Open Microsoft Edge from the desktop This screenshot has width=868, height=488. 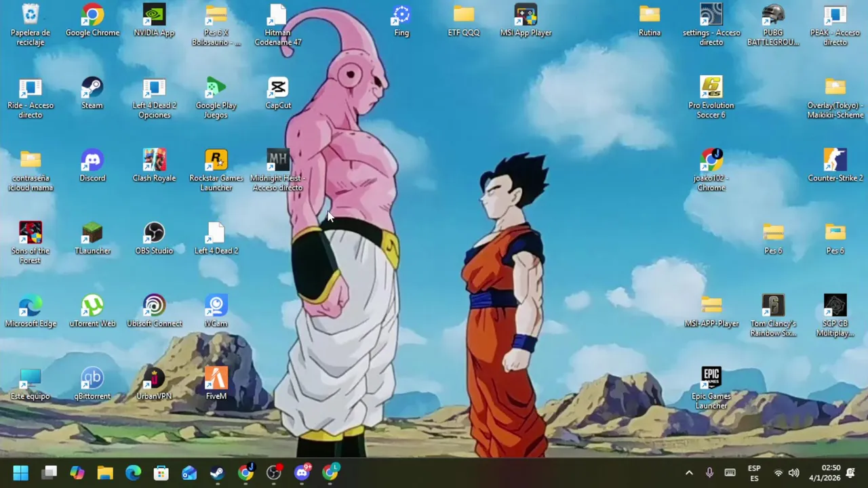pos(31,311)
